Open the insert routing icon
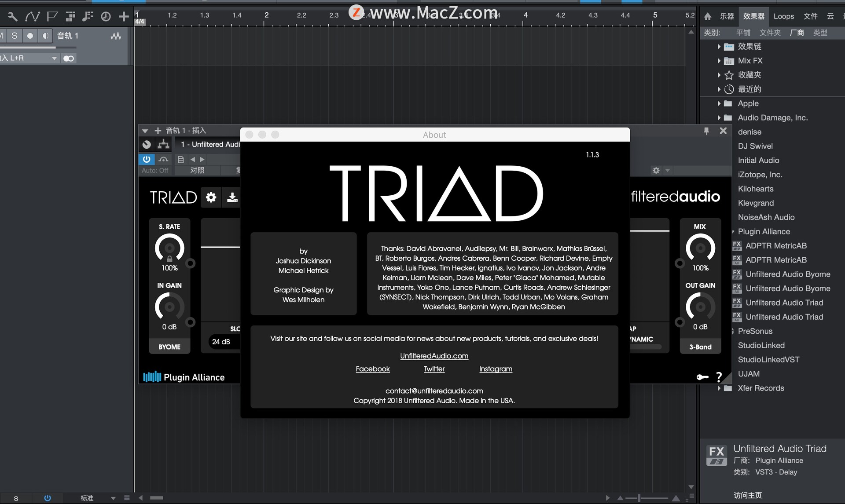Screen dimensions: 845x504 [x=164, y=144]
